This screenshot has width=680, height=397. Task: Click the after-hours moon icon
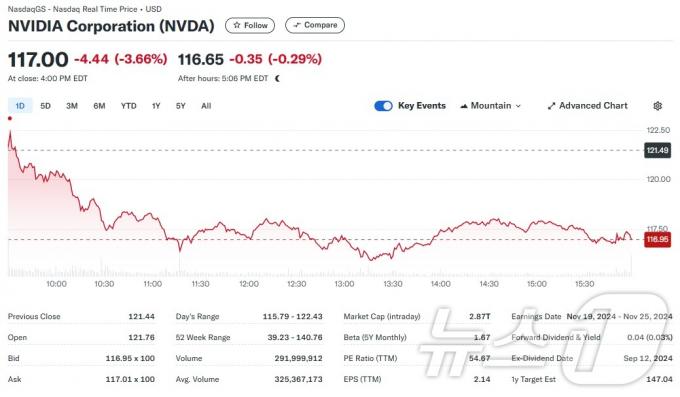[x=278, y=79]
